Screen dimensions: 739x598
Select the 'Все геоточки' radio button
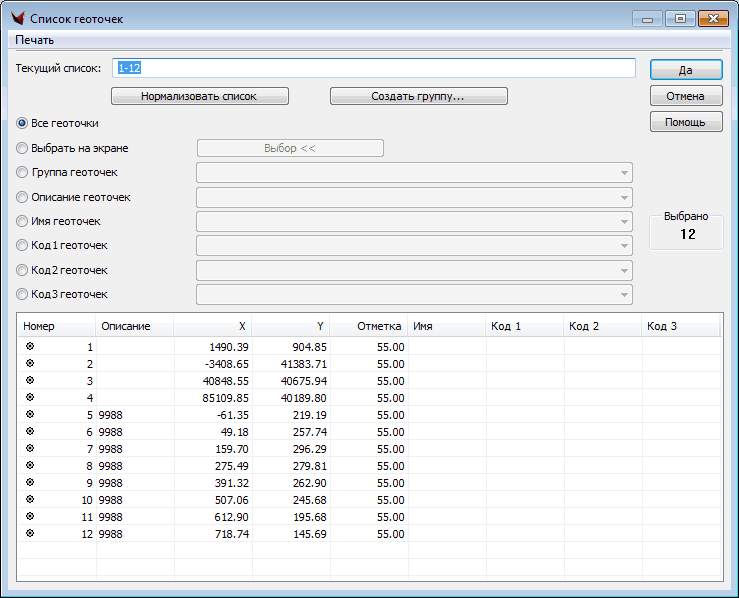click(23, 123)
